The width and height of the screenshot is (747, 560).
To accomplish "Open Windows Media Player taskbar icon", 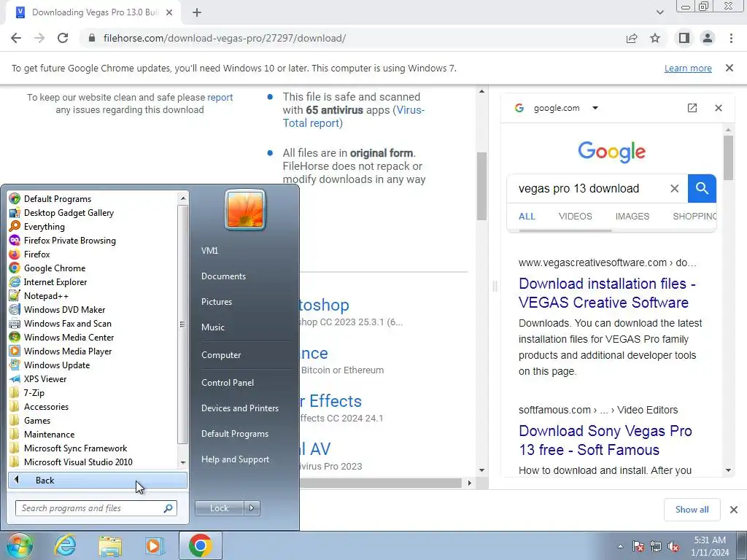I will (154, 545).
